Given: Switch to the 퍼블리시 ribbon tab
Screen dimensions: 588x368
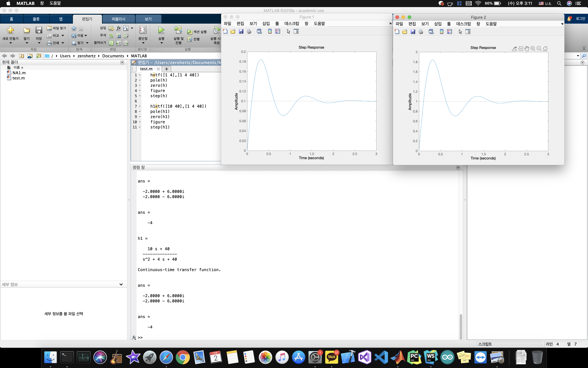Looking at the screenshot, I should 118,19.
